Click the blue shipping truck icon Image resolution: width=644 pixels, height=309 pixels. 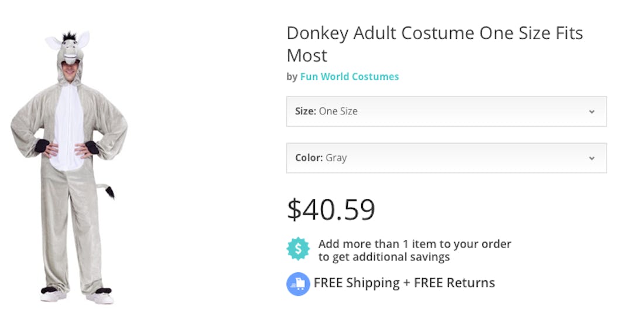coord(298,284)
